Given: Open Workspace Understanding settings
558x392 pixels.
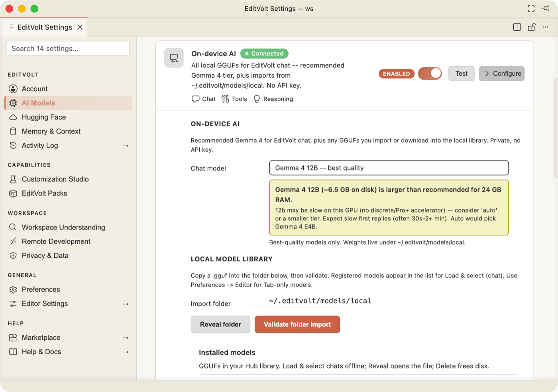Looking at the screenshot, I should pyautogui.click(x=68, y=227).
